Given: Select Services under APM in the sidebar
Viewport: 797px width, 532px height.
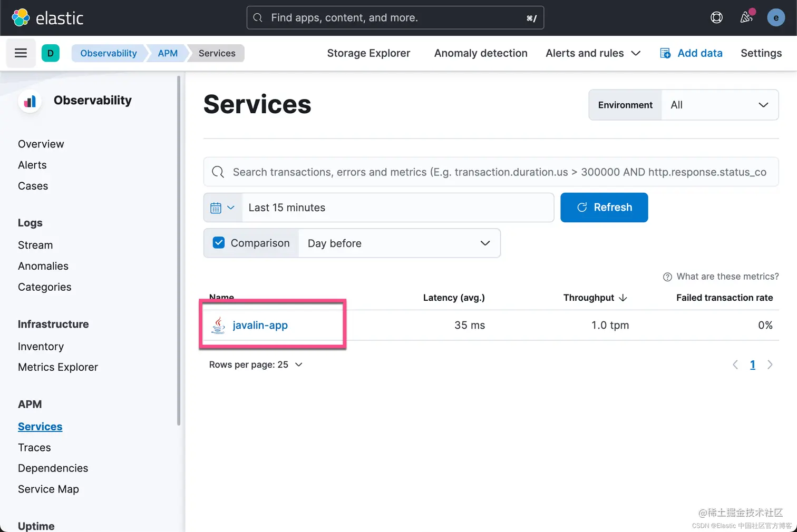Looking at the screenshot, I should tap(40, 427).
